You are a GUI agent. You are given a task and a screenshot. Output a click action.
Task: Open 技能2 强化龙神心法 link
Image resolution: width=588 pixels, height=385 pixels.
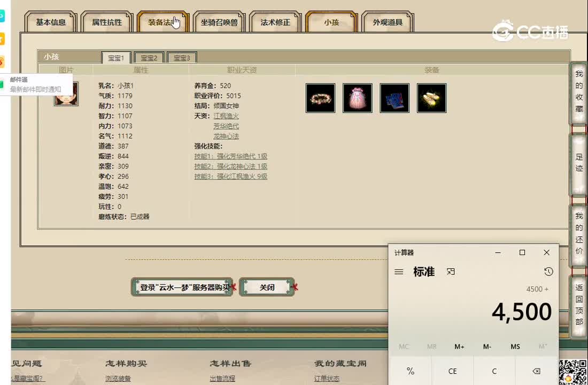point(230,166)
